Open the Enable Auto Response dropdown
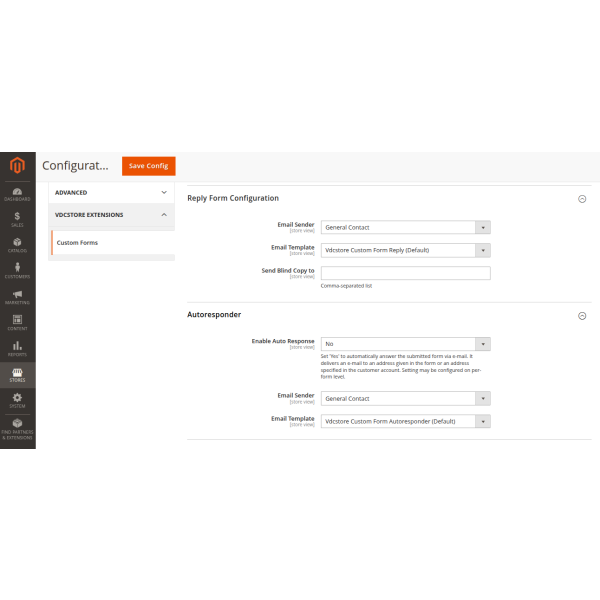600x600 pixels. coord(405,344)
